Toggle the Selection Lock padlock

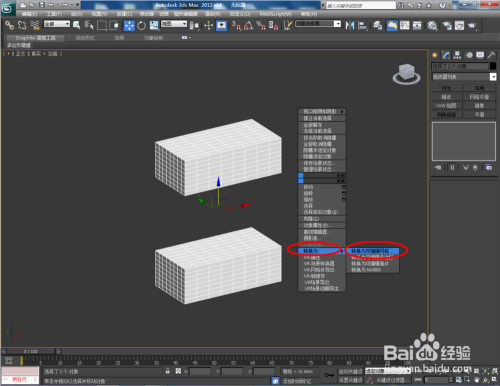click(x=168, y=371)
